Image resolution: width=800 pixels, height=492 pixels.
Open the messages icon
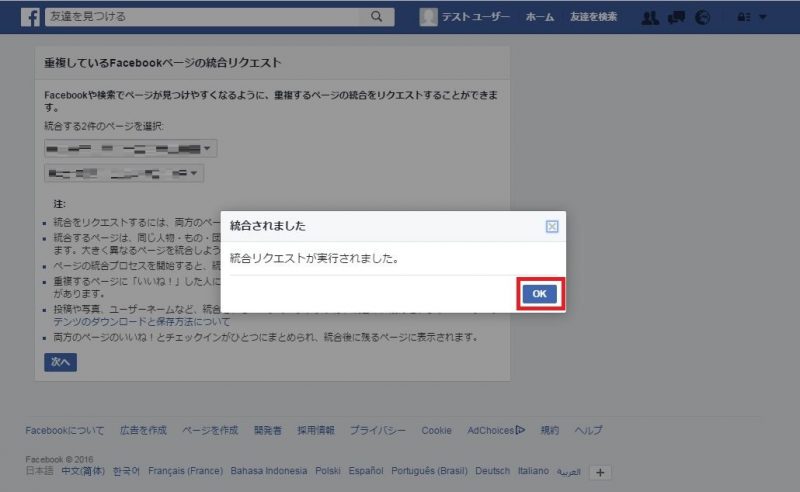click(x=677, y=17)
